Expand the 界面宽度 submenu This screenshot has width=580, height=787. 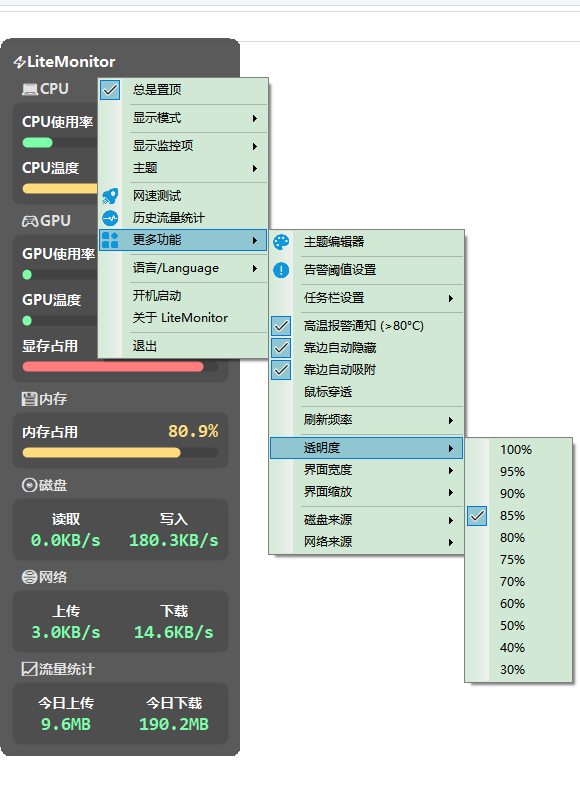click(x=366, y=470)
